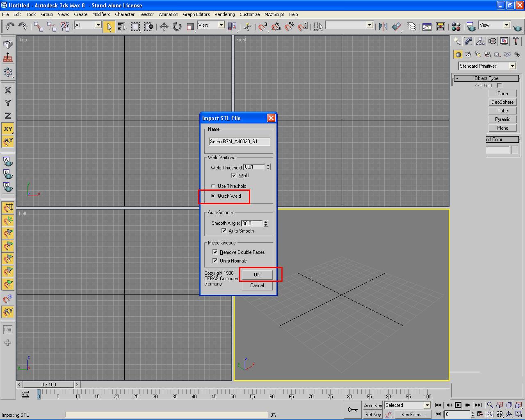Toggle Set Key animation mode
This screenshot has width=525, height=420.
coord(373,415)
